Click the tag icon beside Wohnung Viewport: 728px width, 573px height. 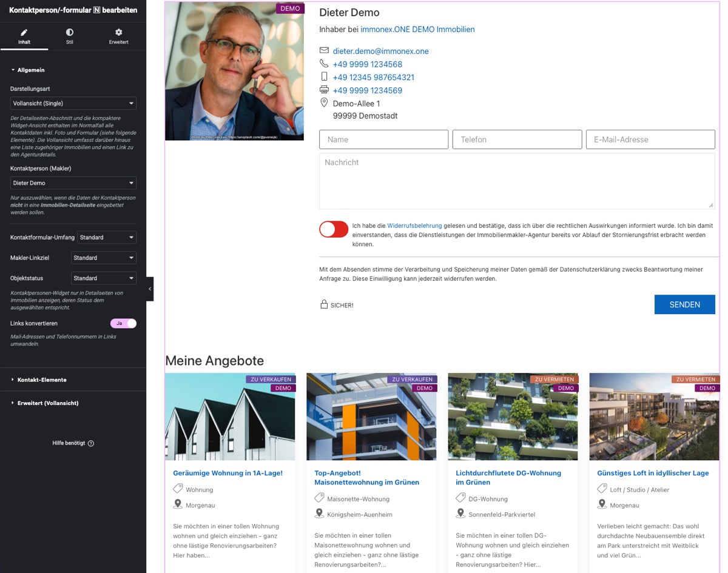pos(178,489)
